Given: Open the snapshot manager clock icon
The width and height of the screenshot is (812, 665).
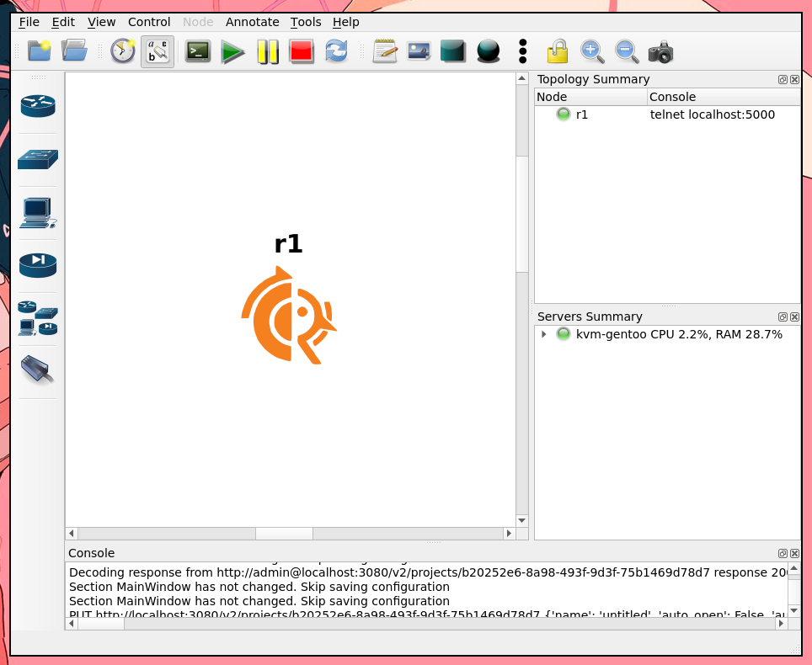Looking at the screenshot, I should pyautogui.click(x=123, y=51).
